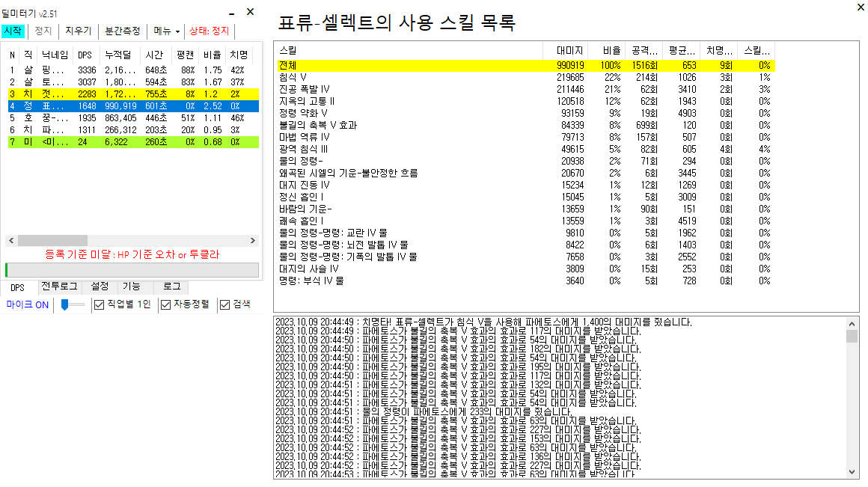The image size is (868, 487).
Task: Switch to the 전투로그 tab
Action: [x=59, y=286]
